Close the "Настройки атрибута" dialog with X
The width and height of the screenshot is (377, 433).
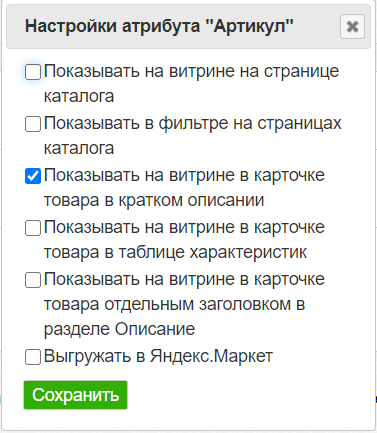352,26
